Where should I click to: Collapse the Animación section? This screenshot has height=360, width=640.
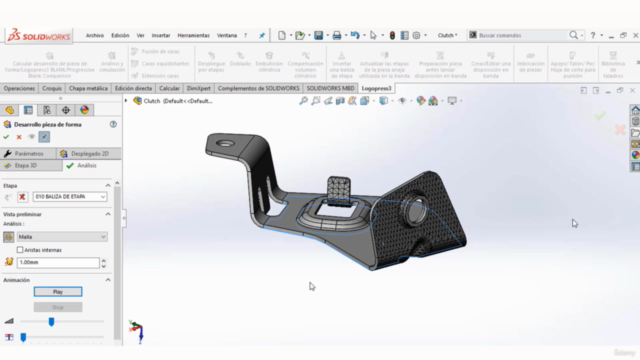[x=108, y=280]
